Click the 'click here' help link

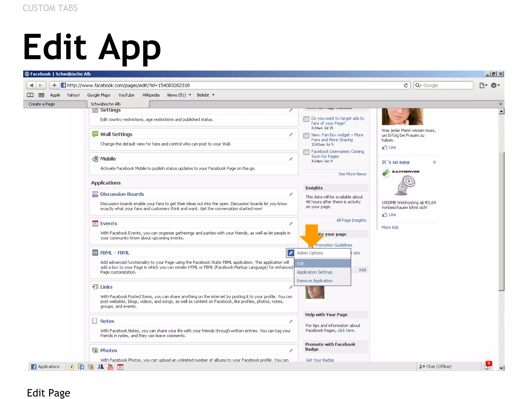coord(346,330)
